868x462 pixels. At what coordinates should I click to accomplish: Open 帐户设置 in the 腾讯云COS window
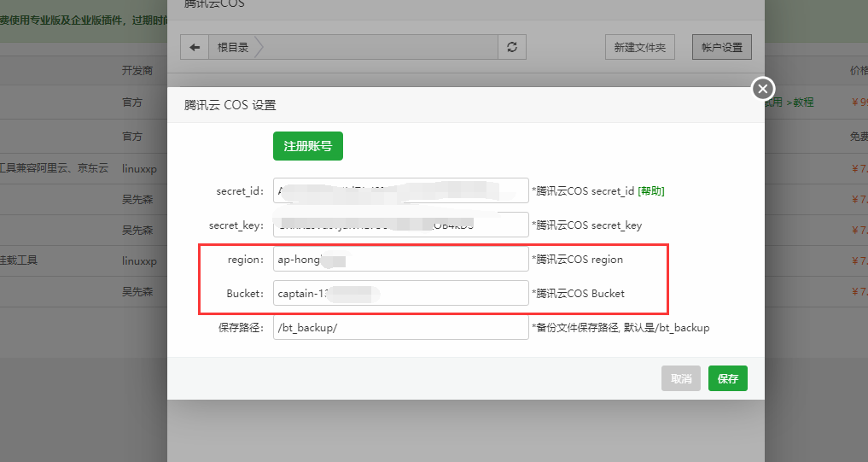pos(722,47)
